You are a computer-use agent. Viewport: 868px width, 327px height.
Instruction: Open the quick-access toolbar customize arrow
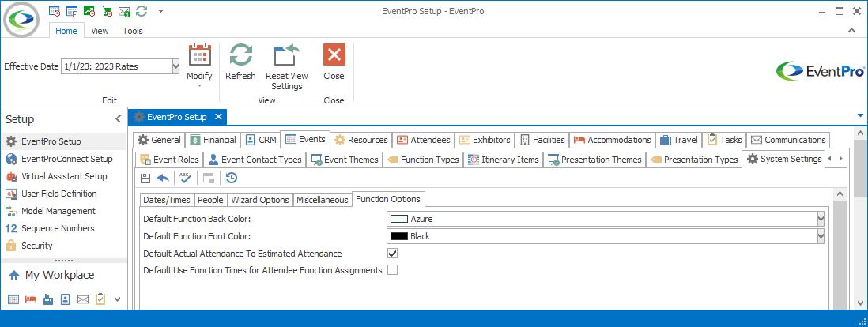[x=160, y=10]
